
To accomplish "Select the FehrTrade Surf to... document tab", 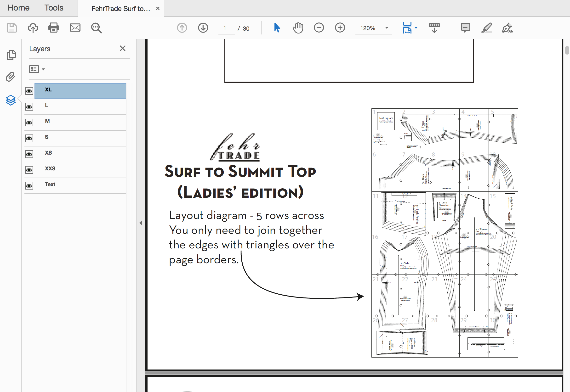I will click(x=120, y=9).
